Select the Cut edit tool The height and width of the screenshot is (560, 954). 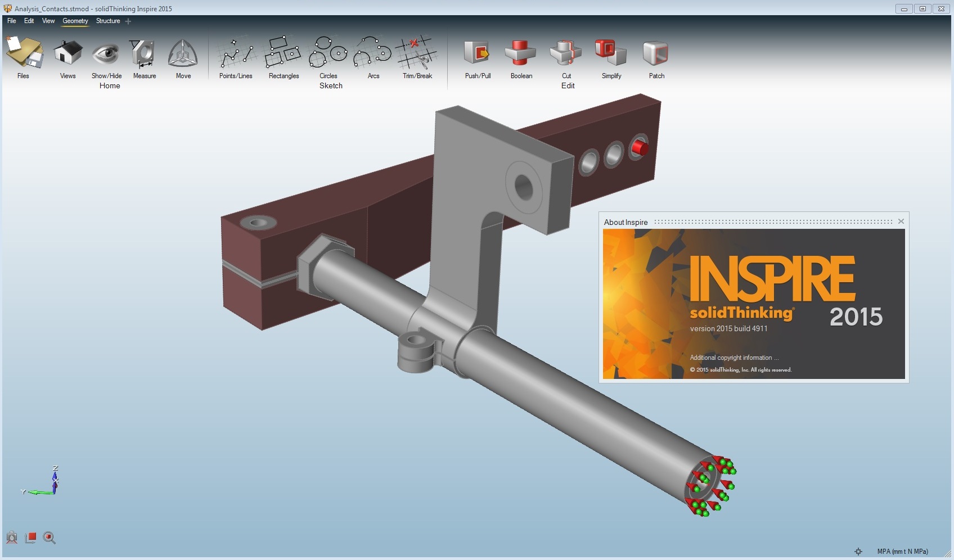pos(566,53)
